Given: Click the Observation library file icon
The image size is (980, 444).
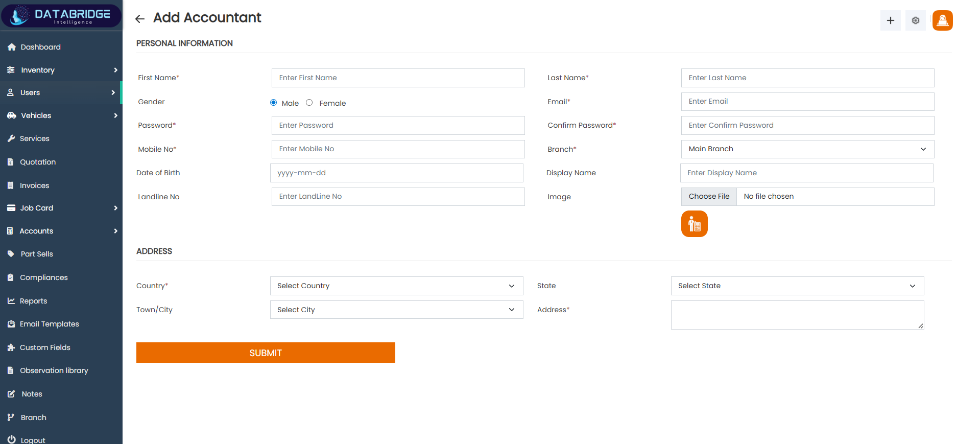Looking at the screenshot, I should [10, 370].
